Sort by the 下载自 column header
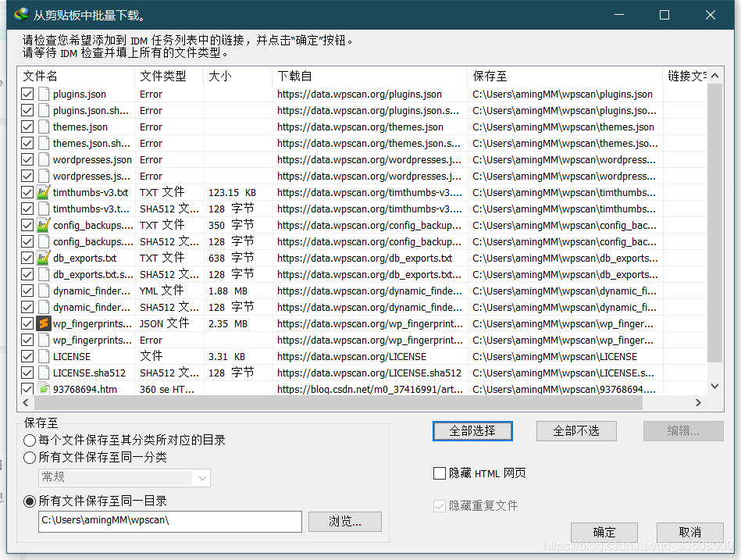The height and width of the screenshot is (560, 741). [369, 76]
